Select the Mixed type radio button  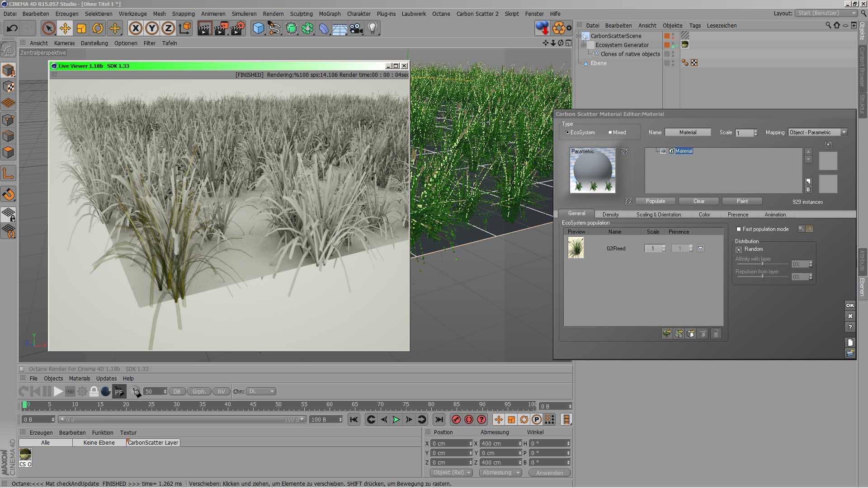[x=610, y=132]
